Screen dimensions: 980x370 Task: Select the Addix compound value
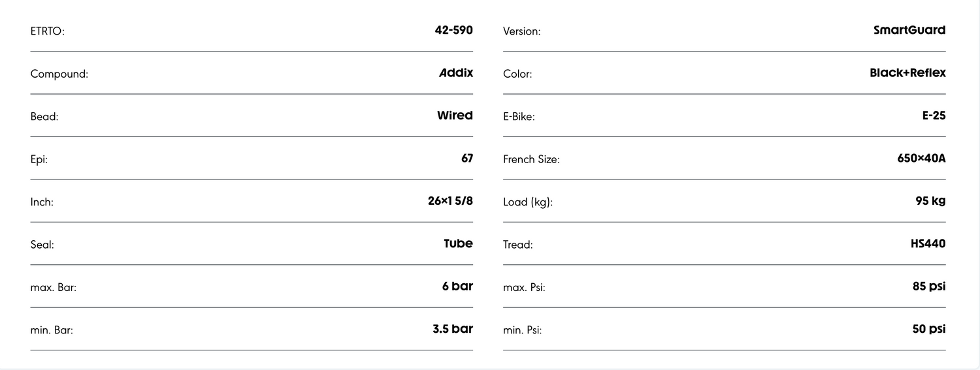[456, 73]
